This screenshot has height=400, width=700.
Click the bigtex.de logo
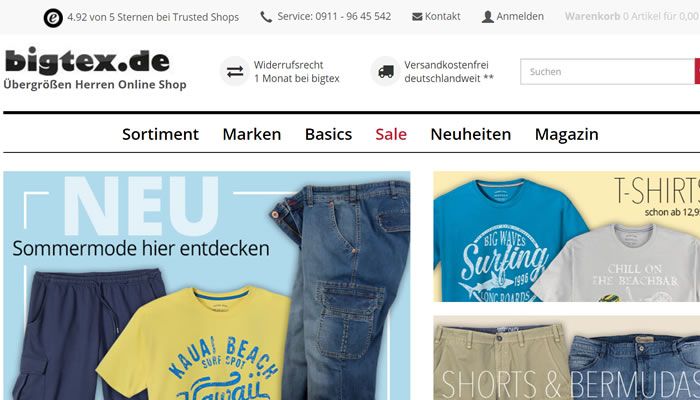click(88, 60)
